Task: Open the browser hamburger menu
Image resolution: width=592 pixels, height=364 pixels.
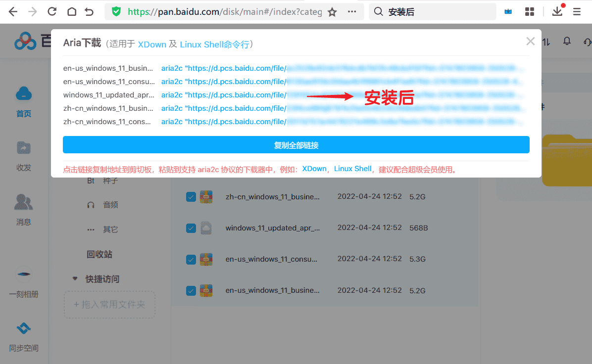Action: pyautogui.click(x=577, y=12)
